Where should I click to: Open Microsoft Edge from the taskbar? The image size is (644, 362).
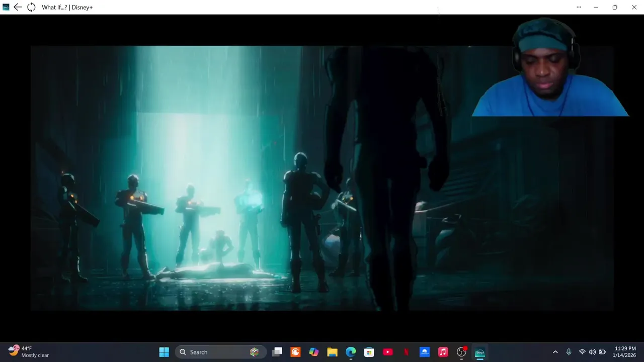point(351,352)
